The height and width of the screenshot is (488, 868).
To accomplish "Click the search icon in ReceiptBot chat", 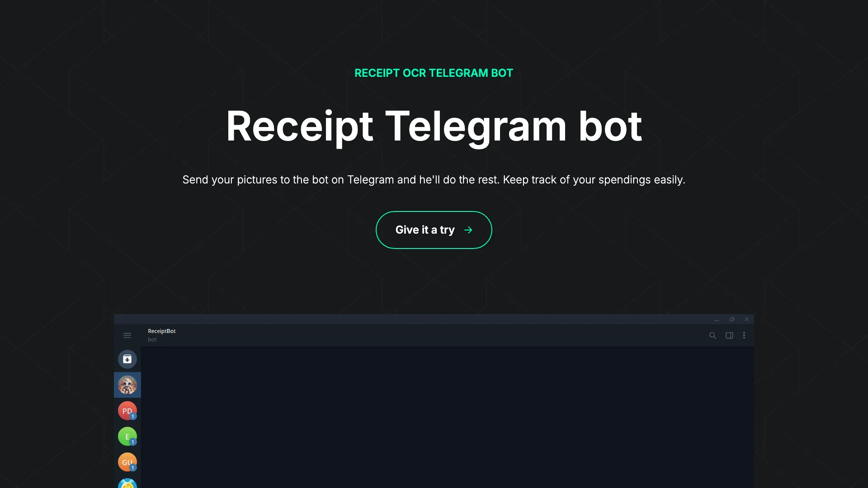I will tap(712, 335).
